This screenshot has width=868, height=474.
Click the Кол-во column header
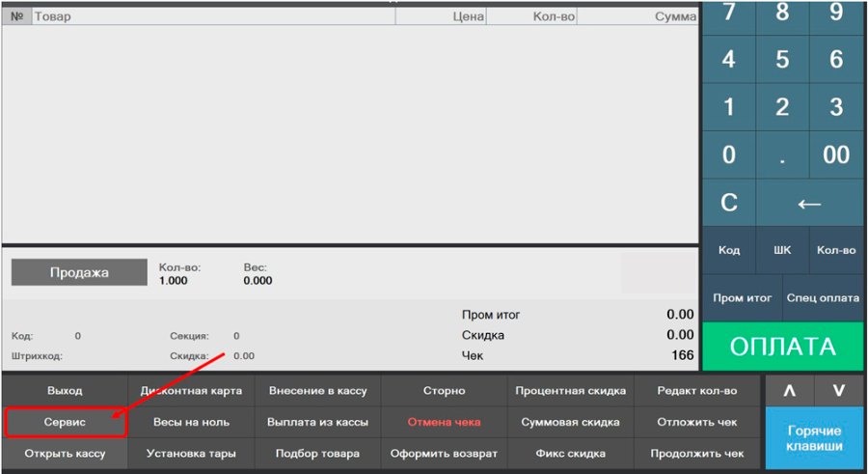[x=531, y=16]
